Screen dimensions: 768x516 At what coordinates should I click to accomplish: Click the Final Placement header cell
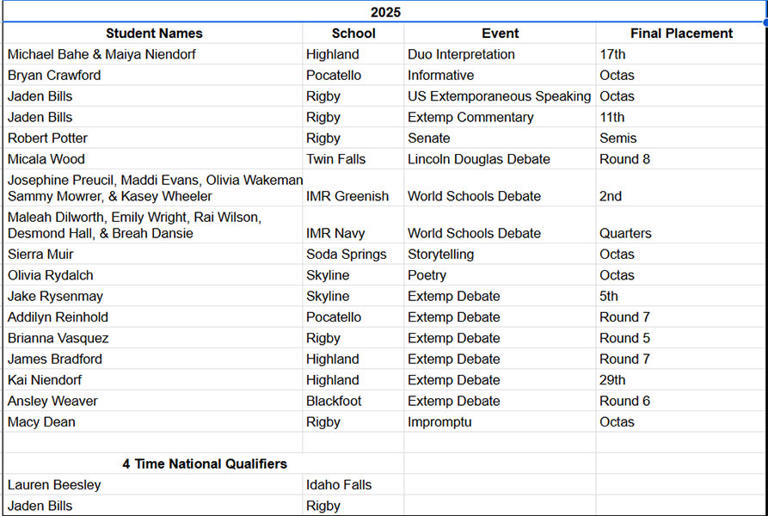681,33
